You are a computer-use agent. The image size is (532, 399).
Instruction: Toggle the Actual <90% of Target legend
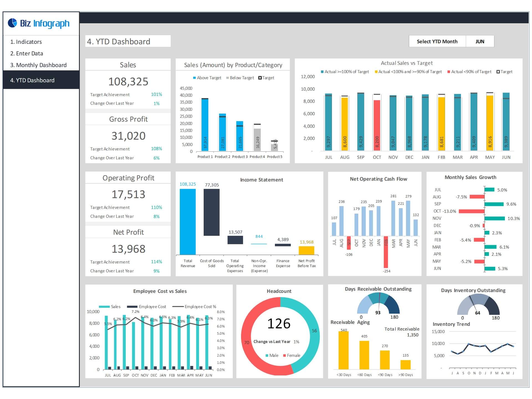coord(449,71)
